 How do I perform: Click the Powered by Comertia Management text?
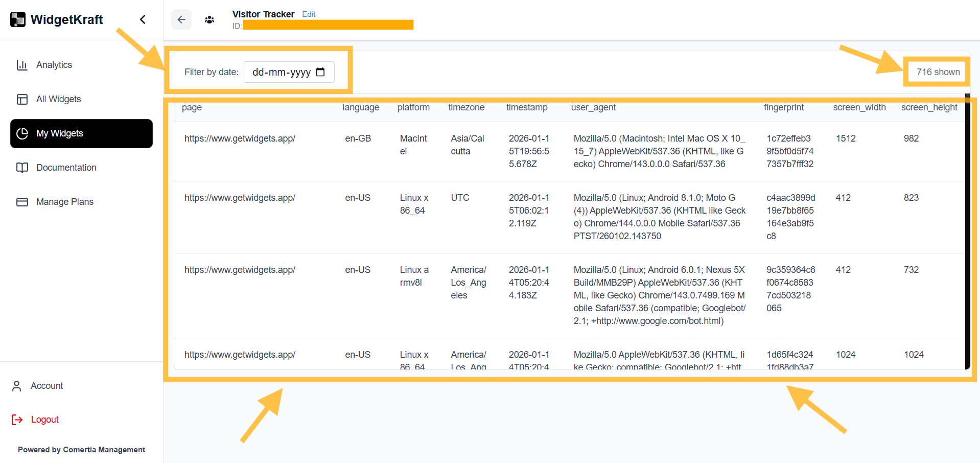click(x=81, y=450)
